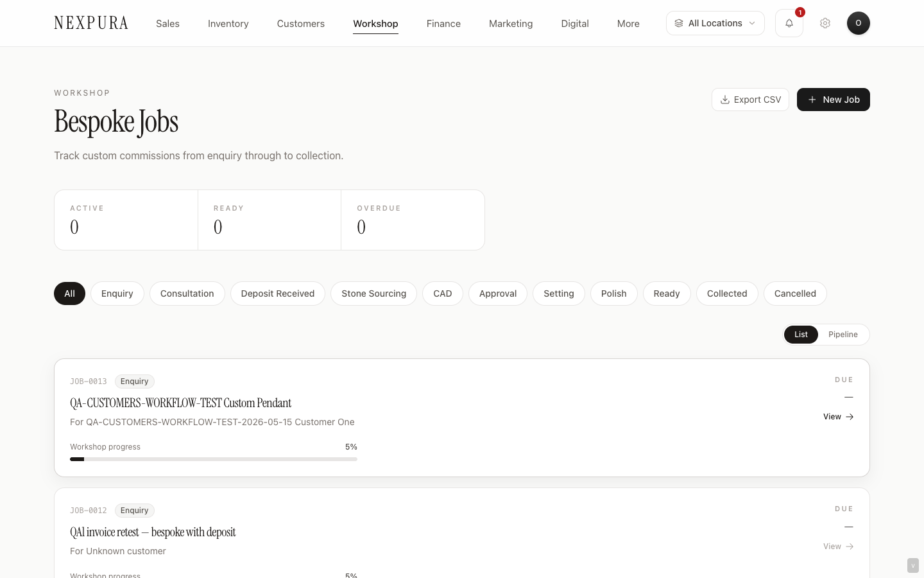
Task: Open settings via the gear icon
Action: coord(825,23)
